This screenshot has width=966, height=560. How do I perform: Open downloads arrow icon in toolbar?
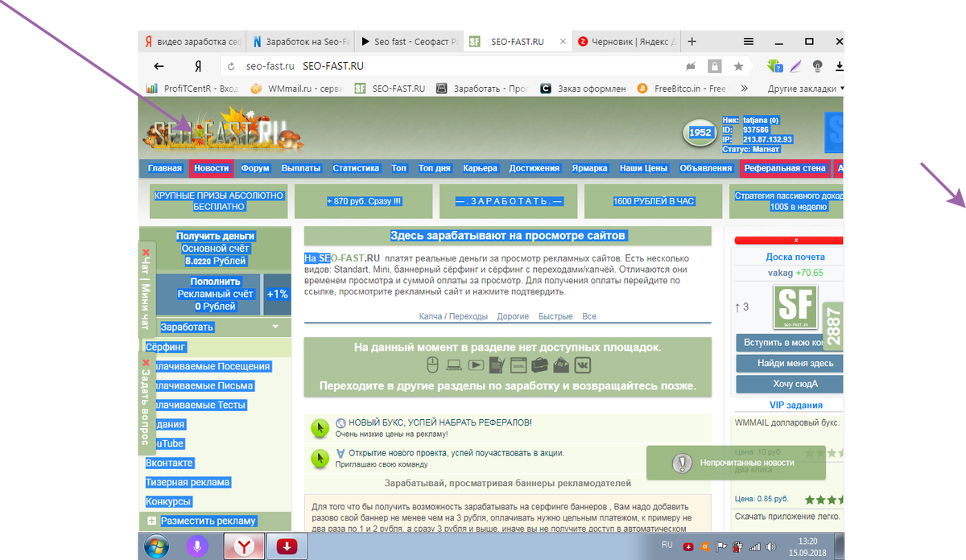click(x=839, y=66)
